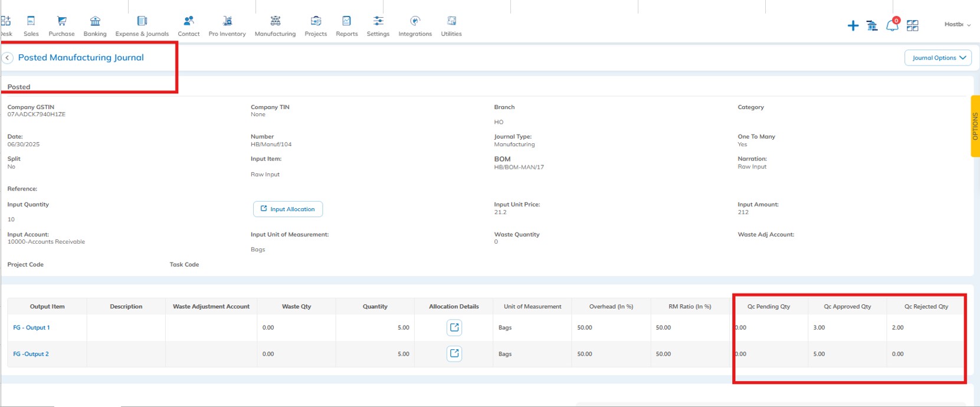Click the Input Allocation button

pos(288,209)
